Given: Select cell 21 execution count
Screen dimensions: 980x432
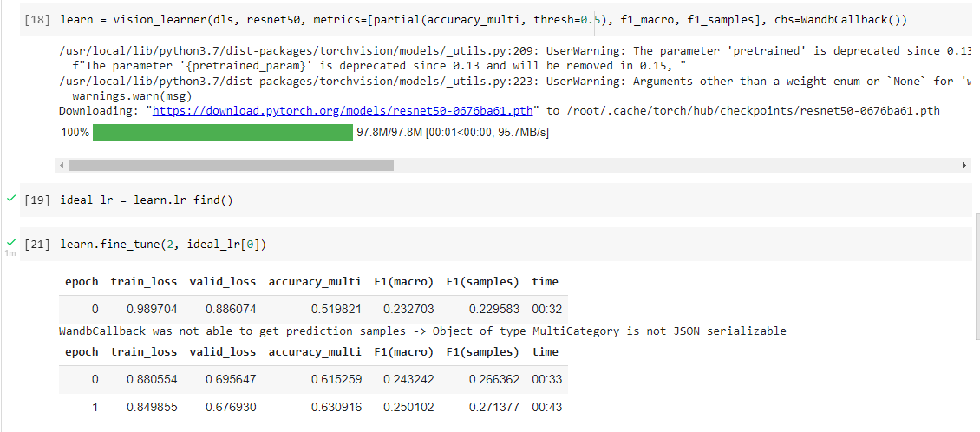Looking at the screenshot, I should click(x=37, y=245).
